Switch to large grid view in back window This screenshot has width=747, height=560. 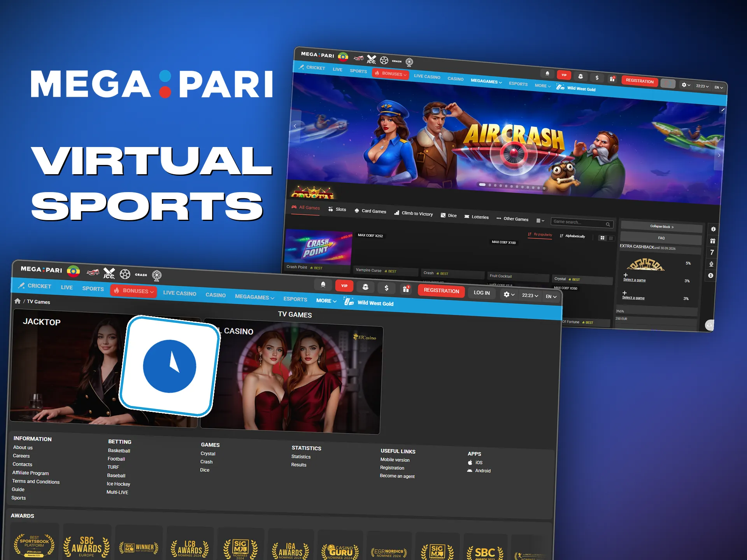pyautogui.click(x=603, y=238)
